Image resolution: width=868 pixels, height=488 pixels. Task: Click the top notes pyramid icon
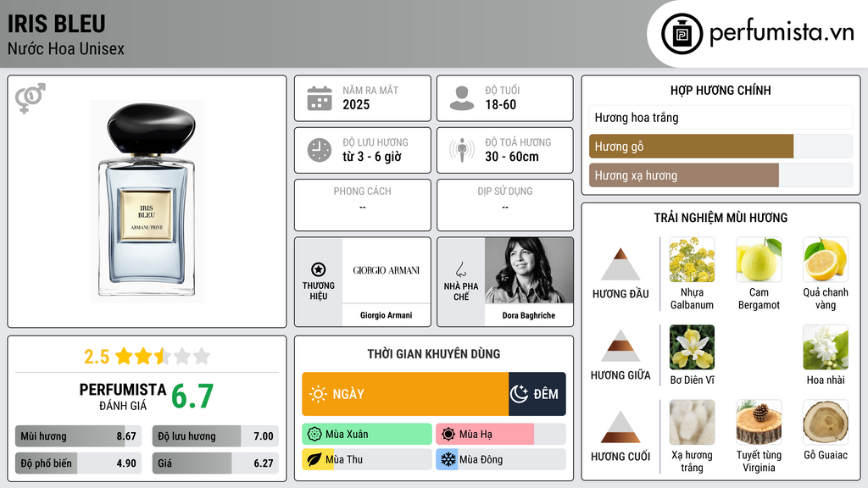tap(620, 264)
